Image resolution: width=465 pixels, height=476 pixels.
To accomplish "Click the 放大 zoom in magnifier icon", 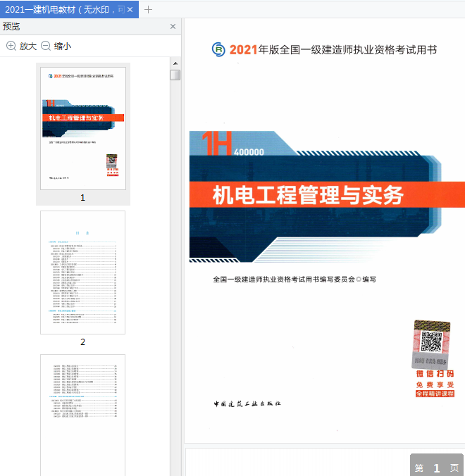I will coord(11,46).
